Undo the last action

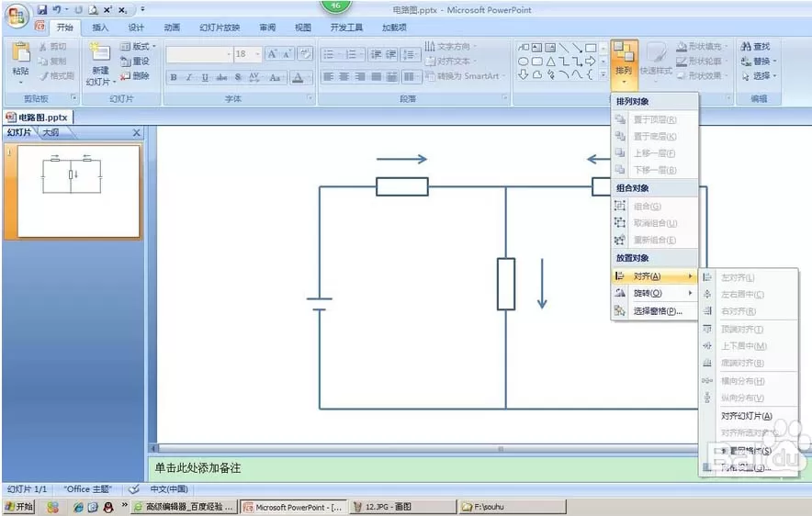57,9
